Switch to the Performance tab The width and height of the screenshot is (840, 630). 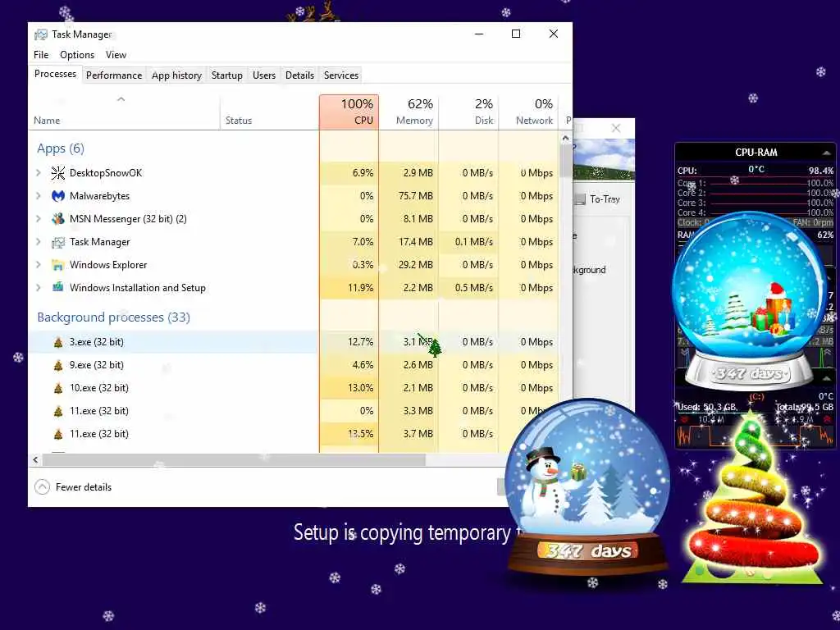coord(114,75)
